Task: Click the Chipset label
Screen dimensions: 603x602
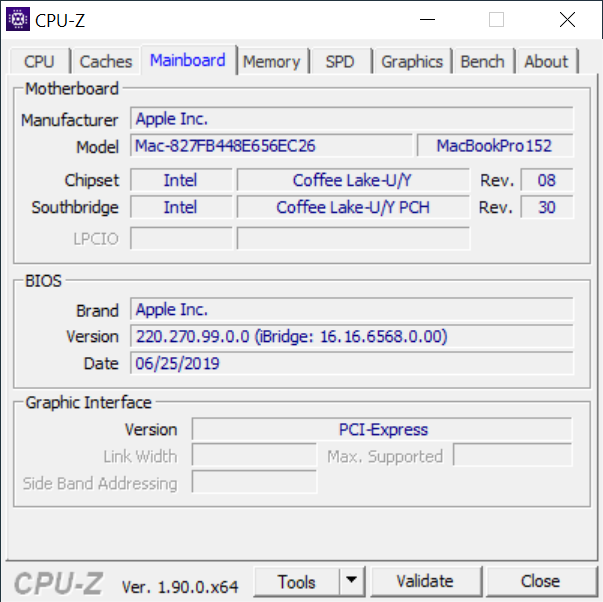Action: coord(92,180)
